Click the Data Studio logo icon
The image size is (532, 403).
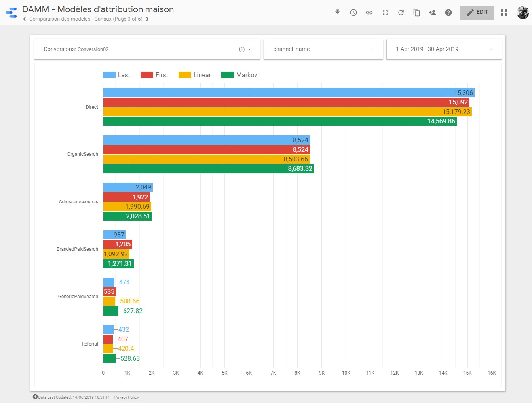tap(11, 13)
